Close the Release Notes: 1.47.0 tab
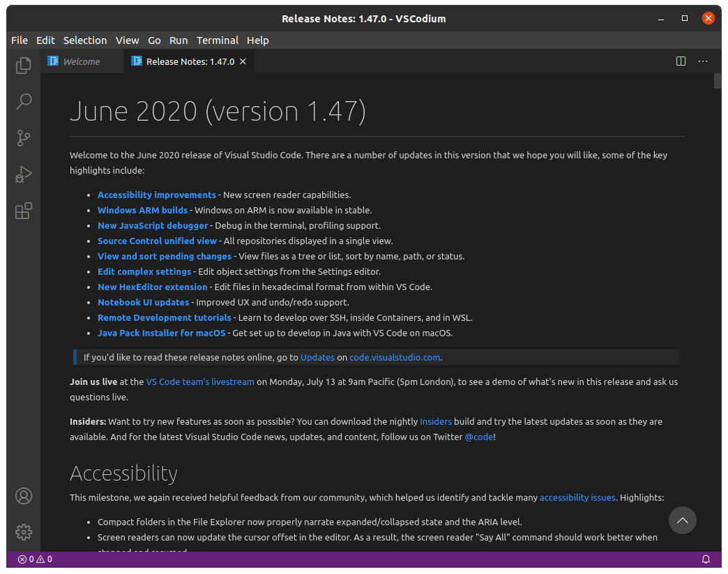This screenshot has height=574, width=728. click(243, 61)
